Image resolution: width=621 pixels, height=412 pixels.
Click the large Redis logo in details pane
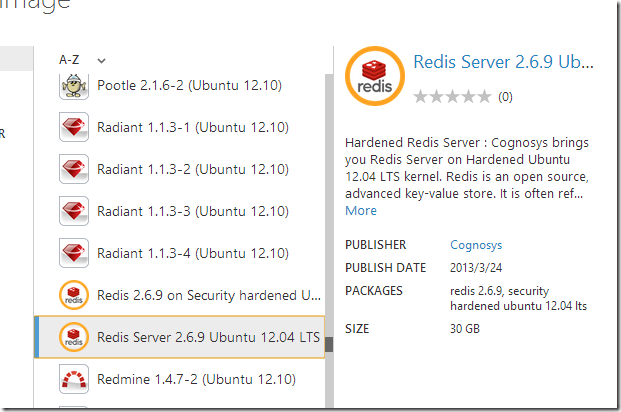point(375,76)
